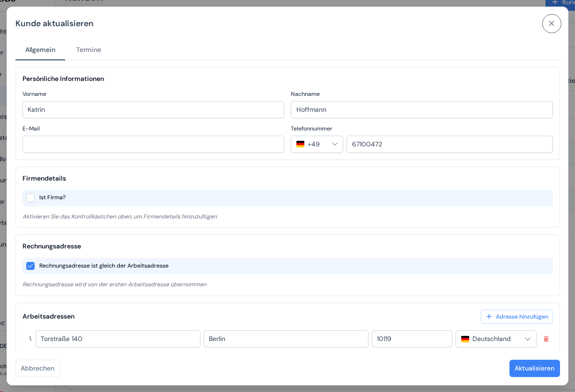Add a new address via Adresse hinzufügen
Screen dimensions: 575x392
coord(517,317)
